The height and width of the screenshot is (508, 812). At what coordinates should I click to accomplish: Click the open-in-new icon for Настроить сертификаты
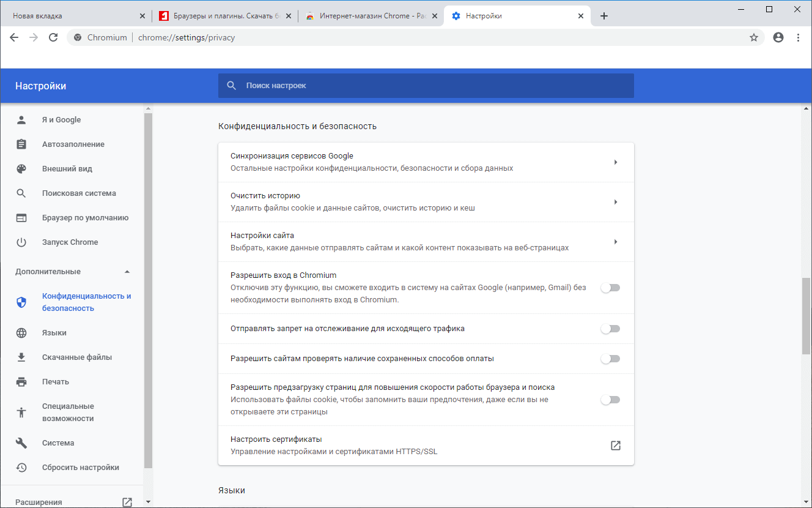tap(616, 446)
